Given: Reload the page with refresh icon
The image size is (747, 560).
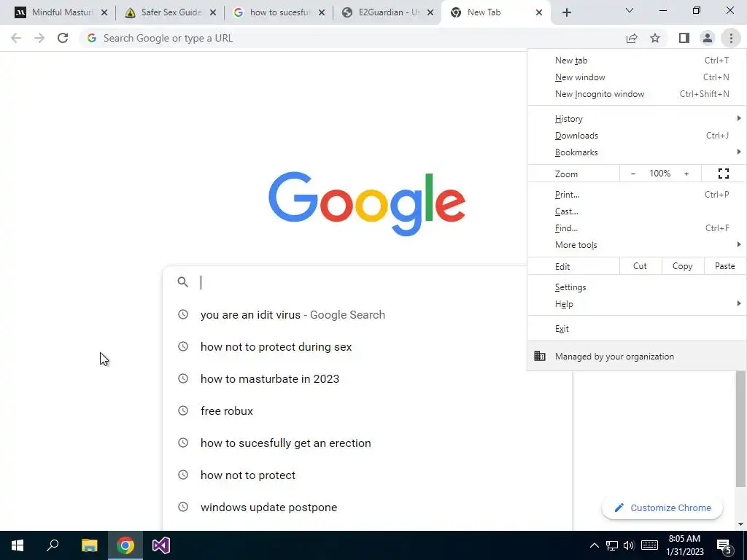Looking at the screenshot, I should [63, 38].
